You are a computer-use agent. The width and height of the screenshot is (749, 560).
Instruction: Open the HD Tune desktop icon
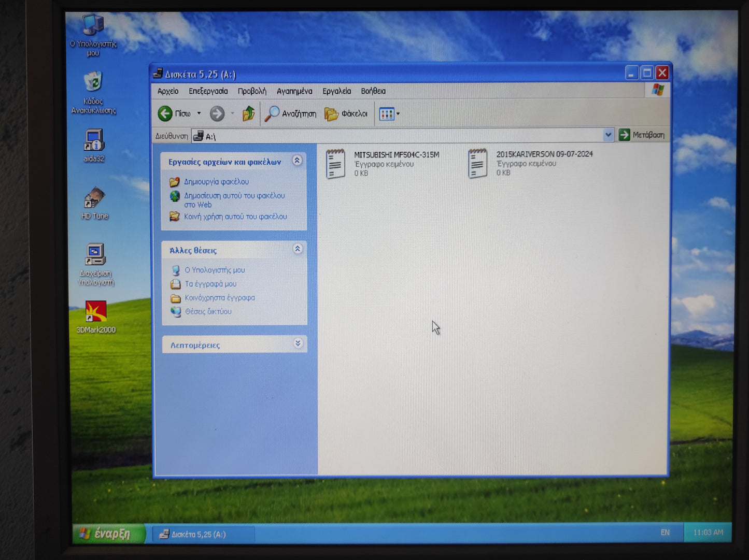[x=94, y=199]
